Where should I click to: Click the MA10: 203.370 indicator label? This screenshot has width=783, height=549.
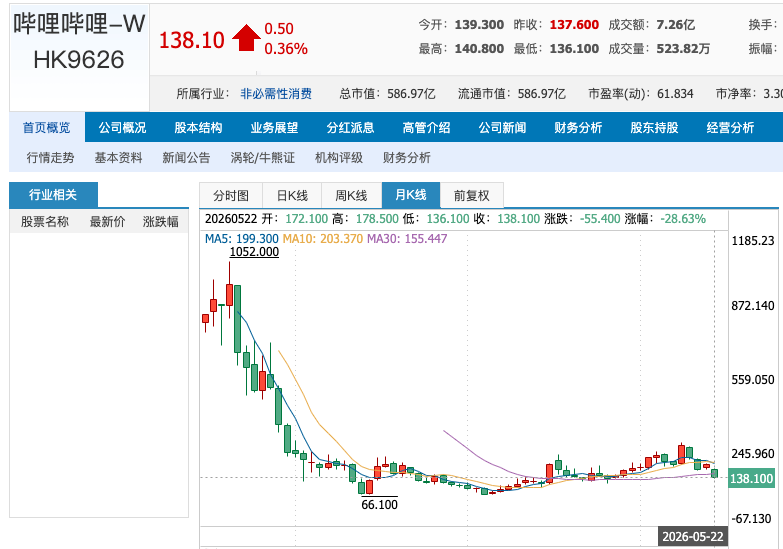323,239
